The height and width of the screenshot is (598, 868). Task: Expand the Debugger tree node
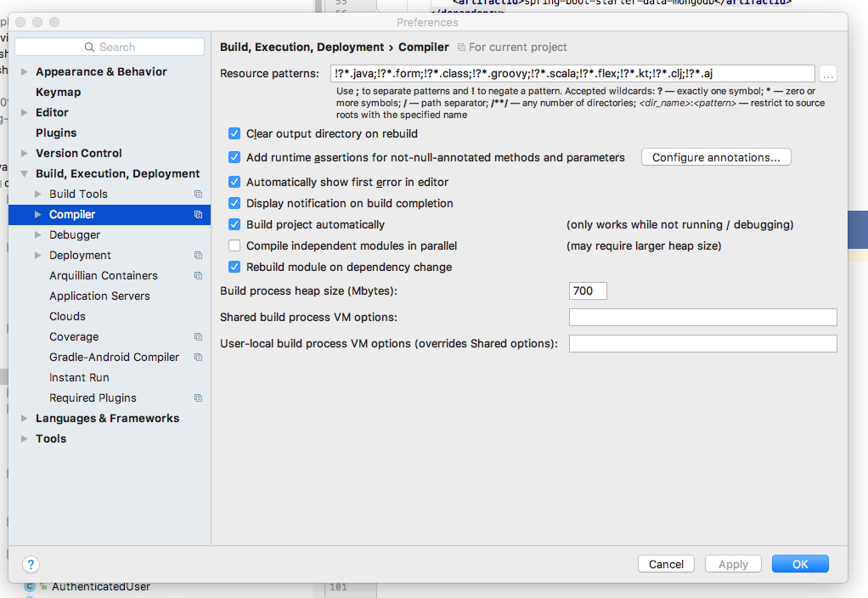point(37,235)
